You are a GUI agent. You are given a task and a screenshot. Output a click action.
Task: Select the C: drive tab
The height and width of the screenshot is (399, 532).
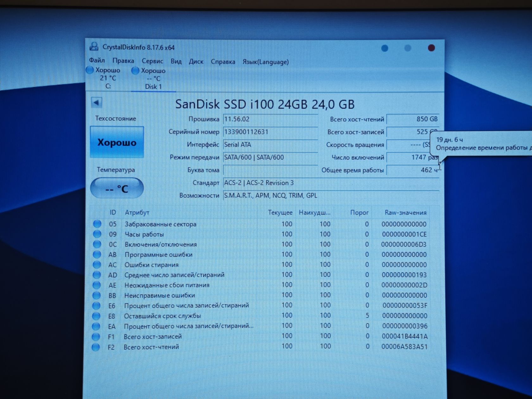point(108,78)
